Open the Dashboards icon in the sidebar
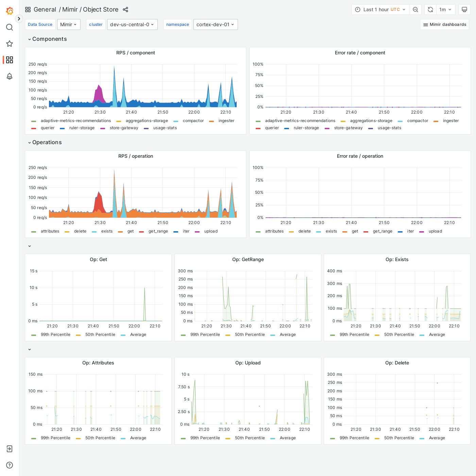 pos(10,60)
